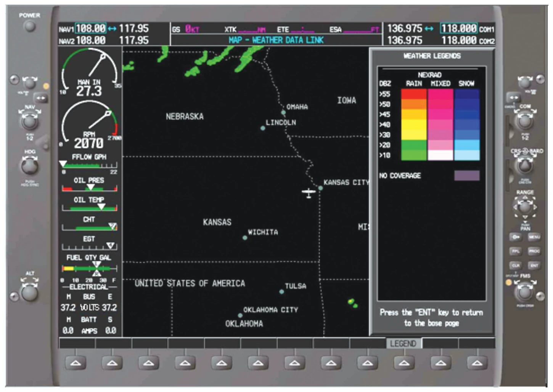
Task: Click the MAN IN manifold pressure gauge
Action: click(90, 72)
